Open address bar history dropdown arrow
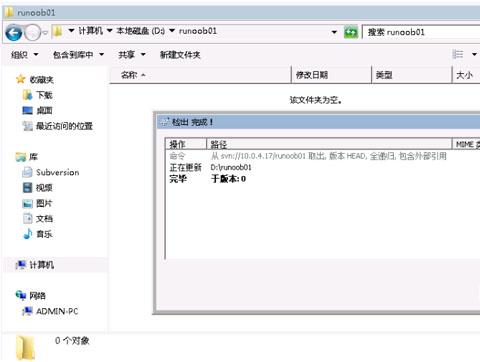 pyautogui.click(x=334, y=32)
